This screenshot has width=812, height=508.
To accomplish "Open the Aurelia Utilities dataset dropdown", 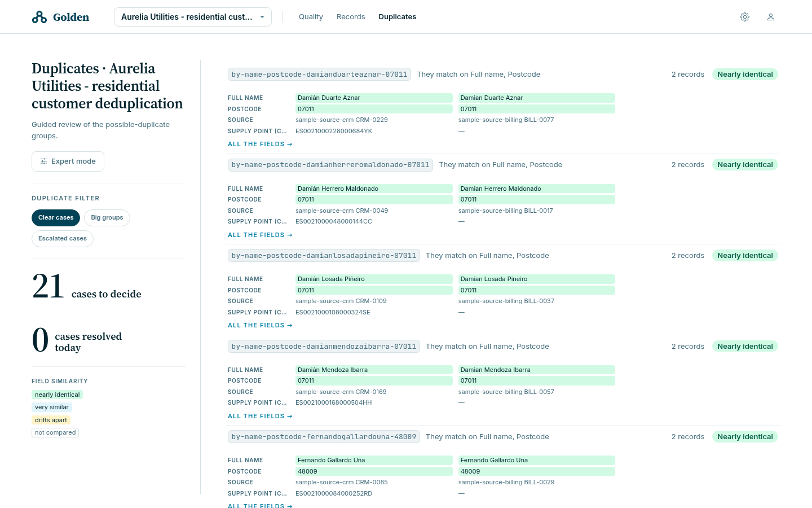I will click(x=193, y=17).
